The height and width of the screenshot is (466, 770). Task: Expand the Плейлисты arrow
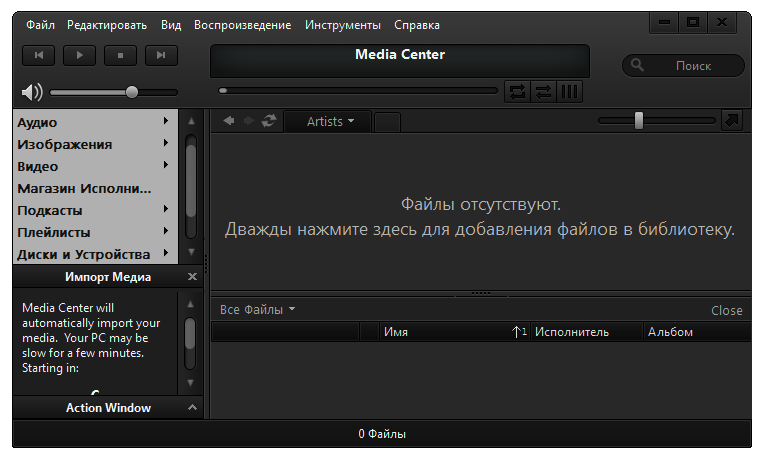point(166,231)
